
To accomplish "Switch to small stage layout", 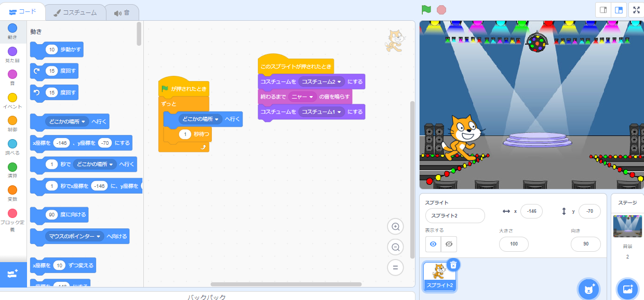I will [x=603, y=10].
